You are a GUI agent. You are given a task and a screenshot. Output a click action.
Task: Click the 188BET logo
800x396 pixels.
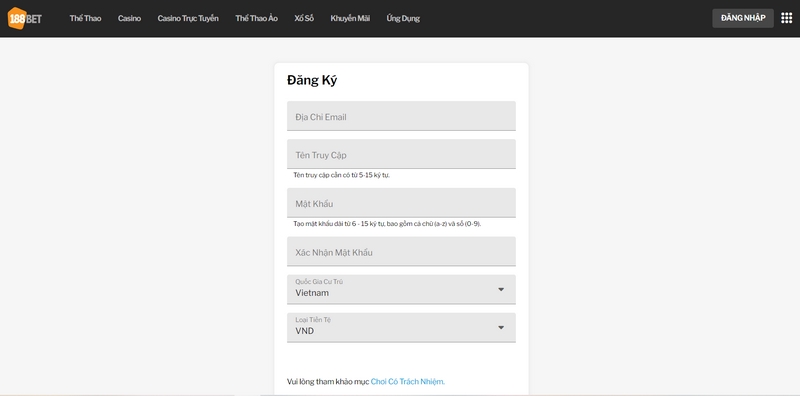(24, 18)
